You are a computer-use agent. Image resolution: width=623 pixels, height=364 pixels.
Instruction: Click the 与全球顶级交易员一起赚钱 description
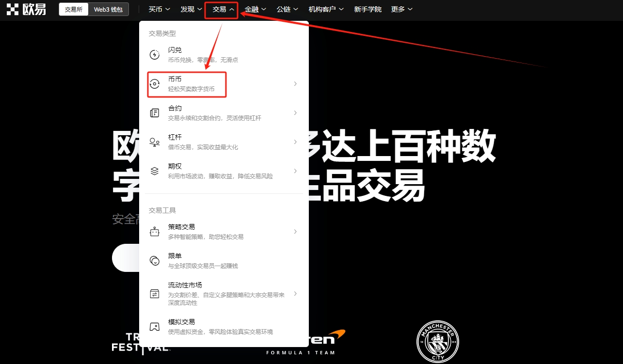(203, 266)
